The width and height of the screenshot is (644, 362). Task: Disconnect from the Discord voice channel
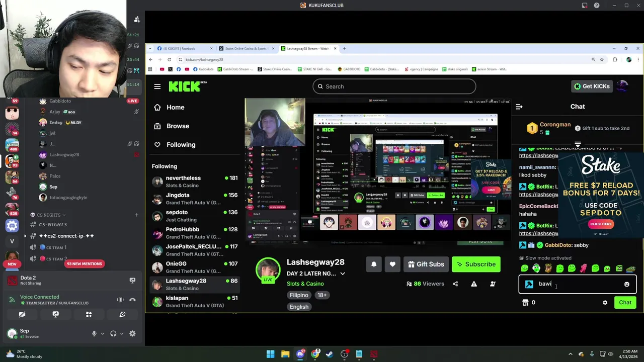click(x=132, y=300)
